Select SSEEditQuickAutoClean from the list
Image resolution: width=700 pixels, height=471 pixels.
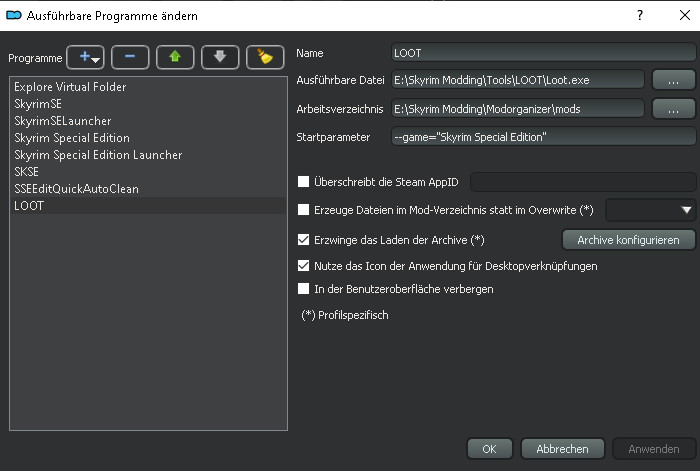click(76, 189)
